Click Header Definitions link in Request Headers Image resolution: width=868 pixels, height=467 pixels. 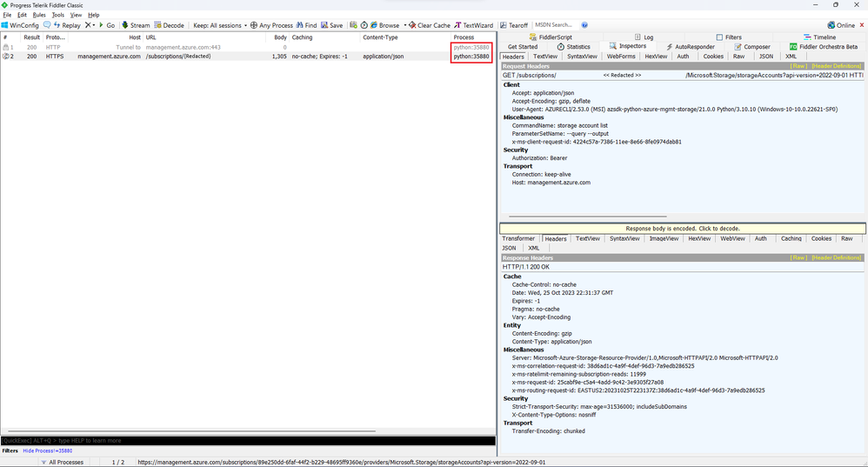[x=837, y=66]
